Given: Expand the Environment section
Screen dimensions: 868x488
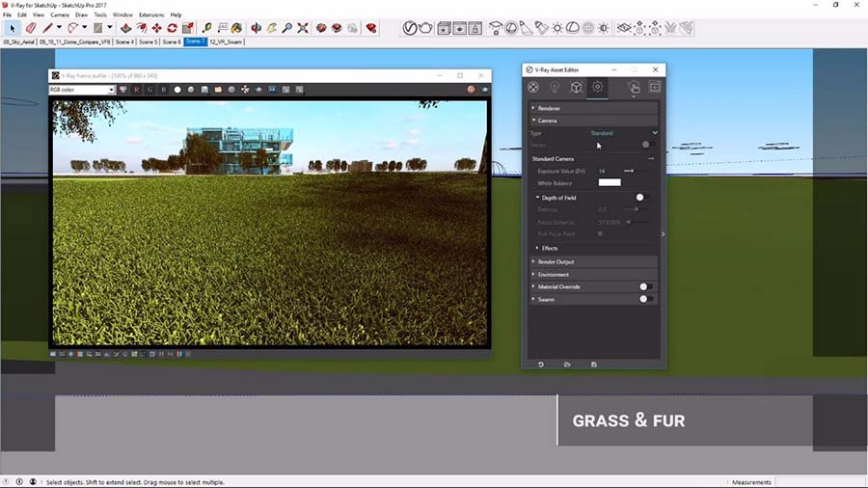Looking at the screenshot, I should 553,275.
